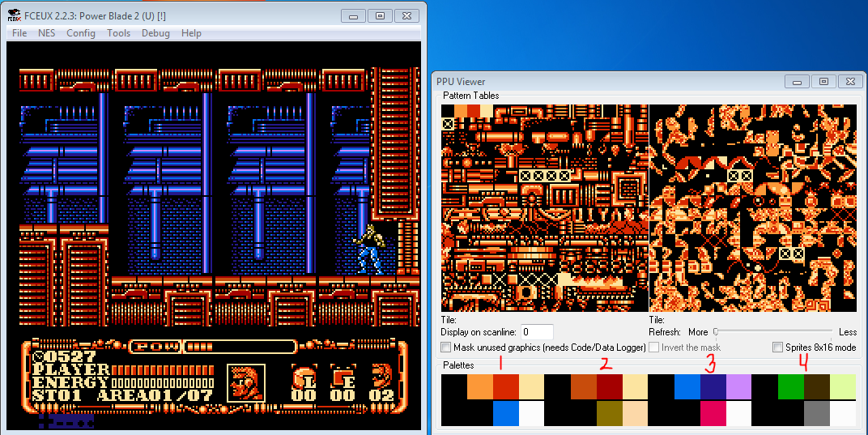
Task: Choose the navy swatch in the third palette
Action: pos(713,386)
